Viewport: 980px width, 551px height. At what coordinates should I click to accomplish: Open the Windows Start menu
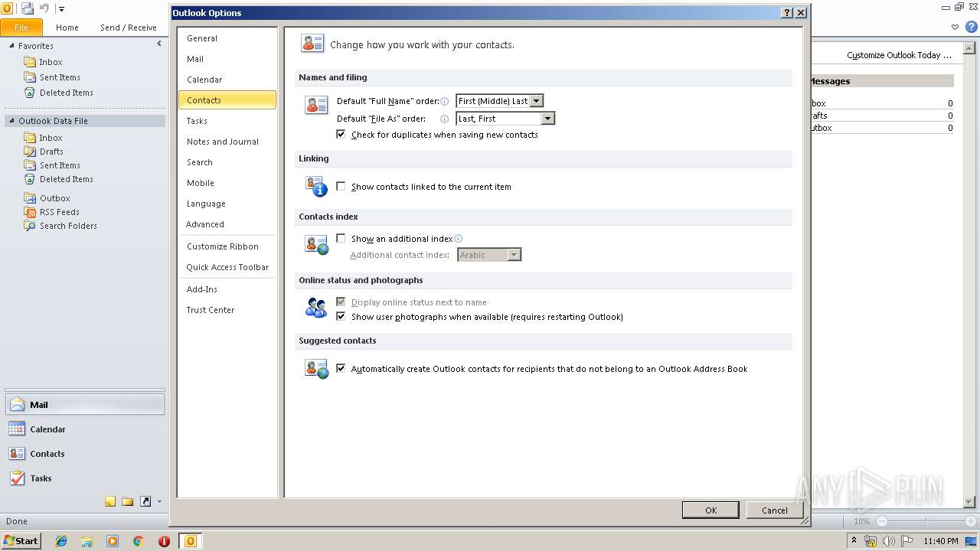pyautogui.click(x=21, y=541)
